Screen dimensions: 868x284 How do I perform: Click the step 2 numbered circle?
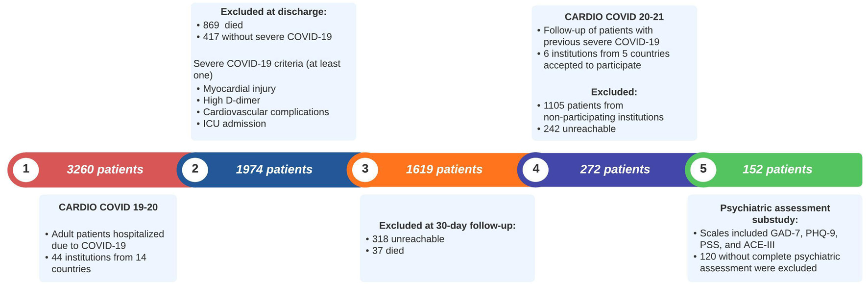tap(195, 169)
